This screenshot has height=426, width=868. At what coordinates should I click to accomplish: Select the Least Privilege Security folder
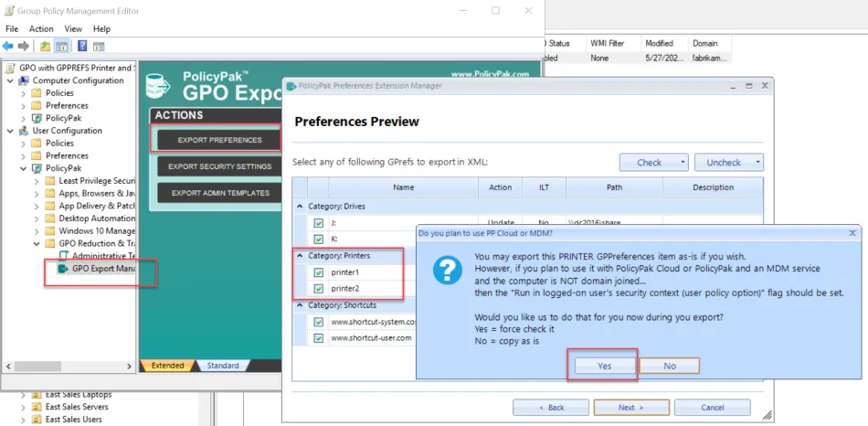pyautogui.click(x=91, y=181)
